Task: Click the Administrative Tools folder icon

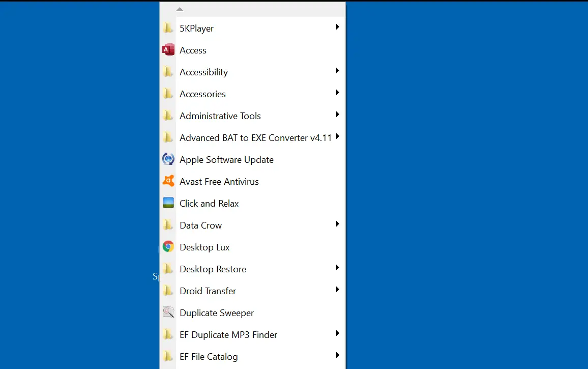Action: tap(168, 116)
